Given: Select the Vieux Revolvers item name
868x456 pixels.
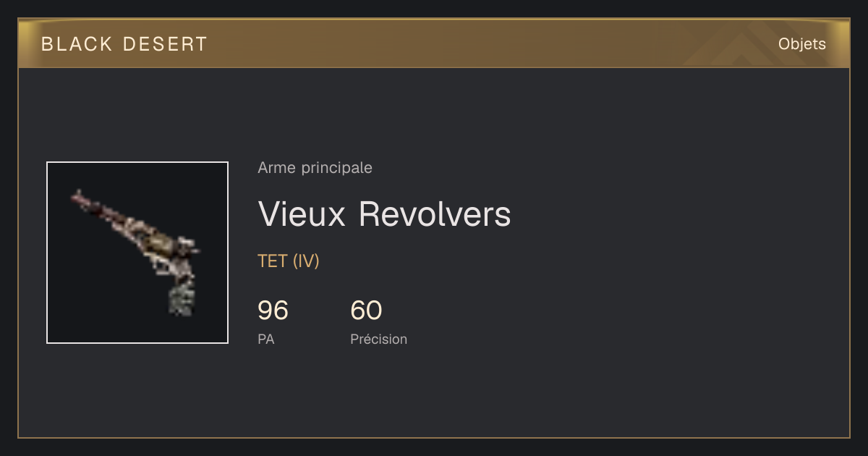Looking at the screenshot, I should (x=384, y=214).
